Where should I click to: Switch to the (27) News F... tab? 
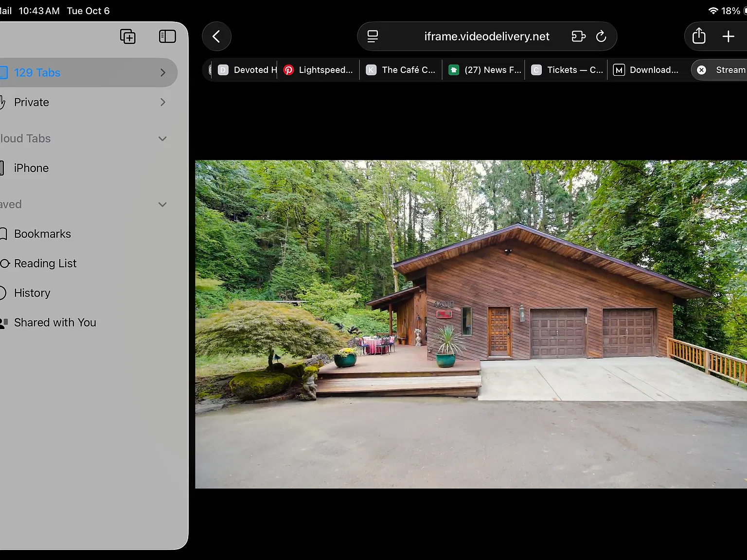pyautogui.click(x=484, y=70)
